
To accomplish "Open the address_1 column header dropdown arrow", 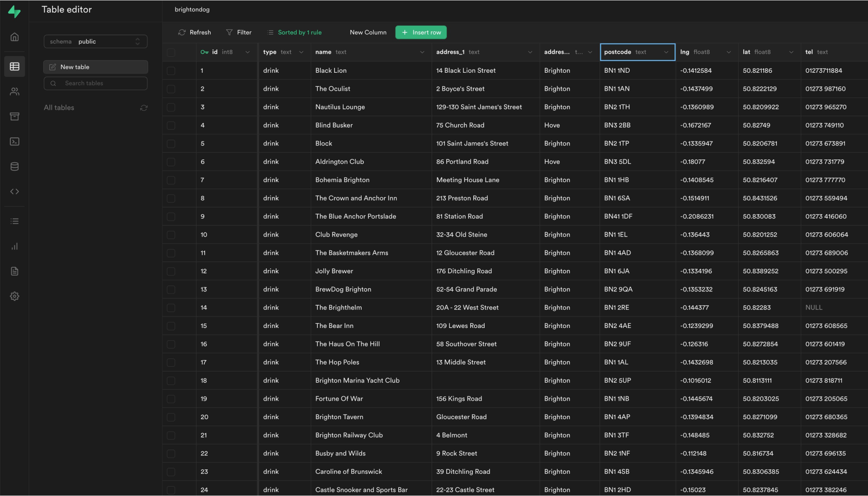I will (530, 52).
